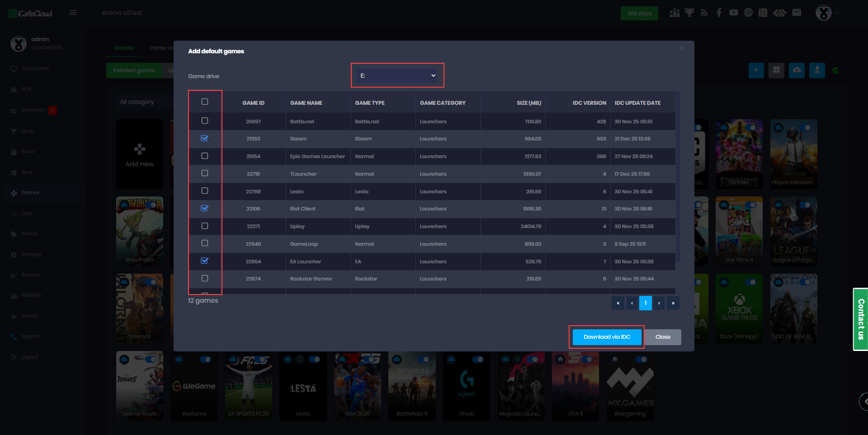Click the Computers icon in sidebar
The width and height of the screenshot is (868, 435).
14,69
